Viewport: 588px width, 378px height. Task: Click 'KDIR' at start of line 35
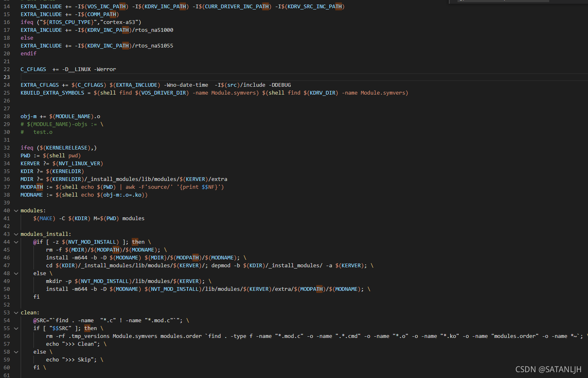point(27,171)
